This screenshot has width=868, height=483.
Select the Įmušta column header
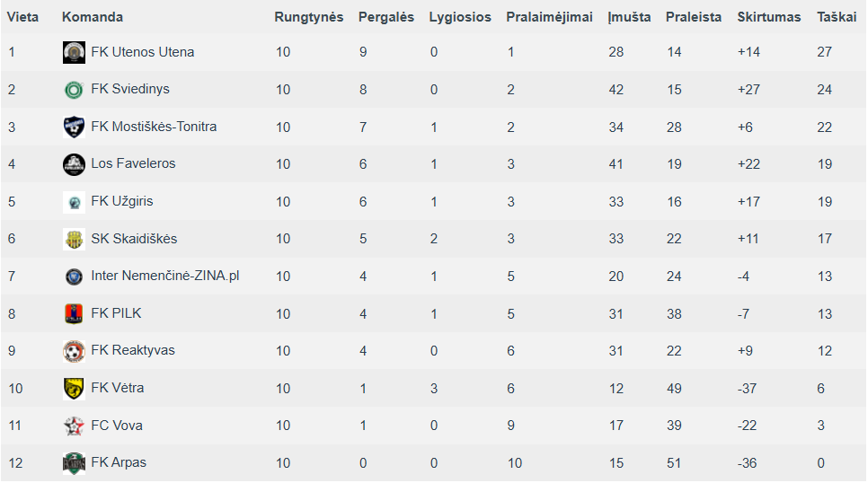pyautogui.click(x=629, y=17)
